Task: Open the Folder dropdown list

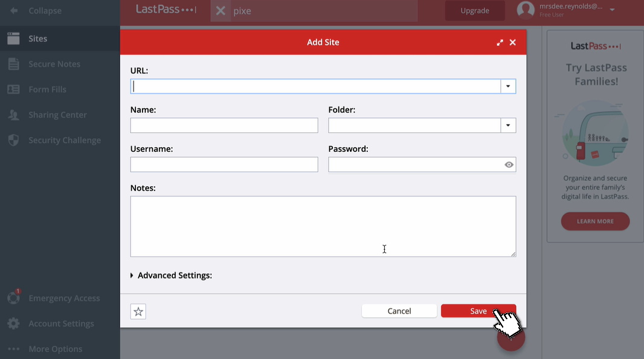Action: click(x=508, y=125)
